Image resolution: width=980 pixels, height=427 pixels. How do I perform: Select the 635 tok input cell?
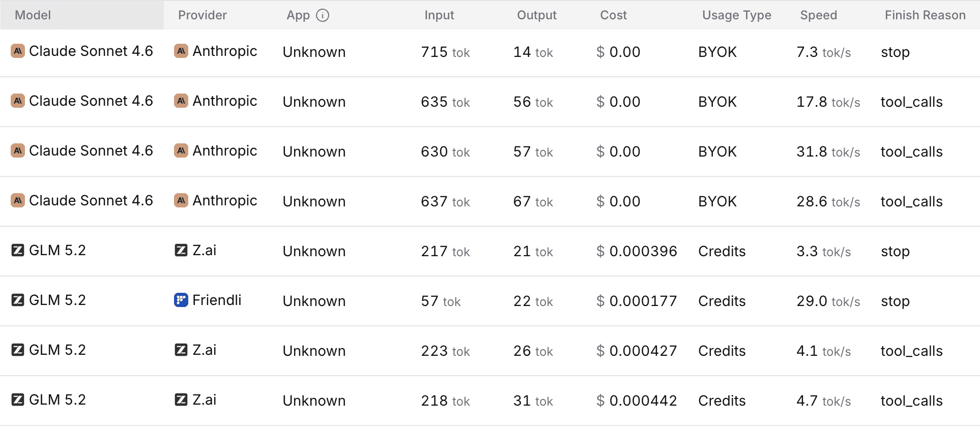pos(445,102)
